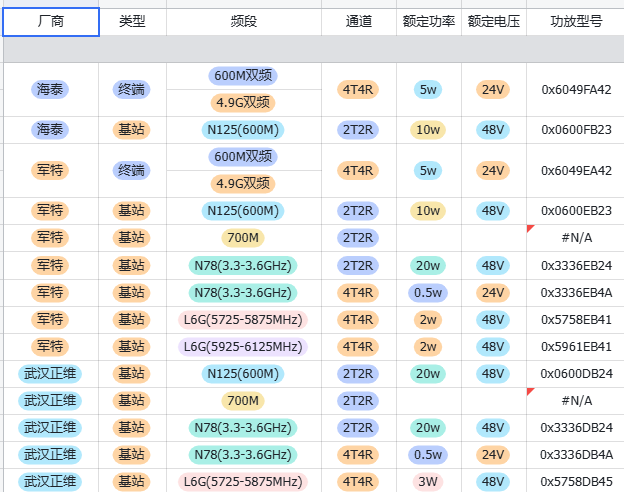Click the #N/A cell in 军特 700M row

pyautogui.click(x=576, y=238)
